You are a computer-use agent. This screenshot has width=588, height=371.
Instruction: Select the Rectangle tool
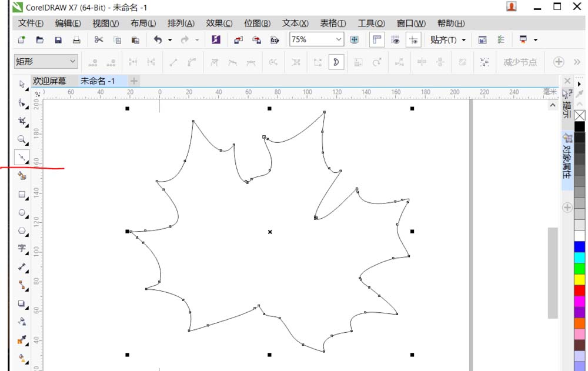22,194
